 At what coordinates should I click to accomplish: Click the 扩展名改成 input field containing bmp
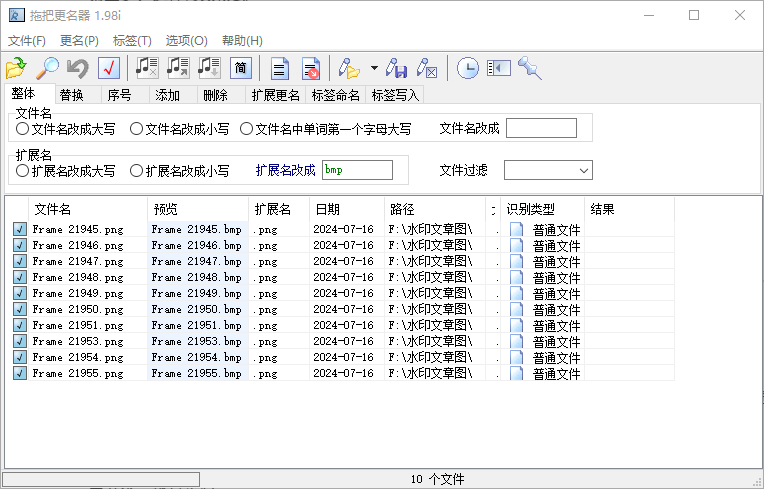point(357,171)
